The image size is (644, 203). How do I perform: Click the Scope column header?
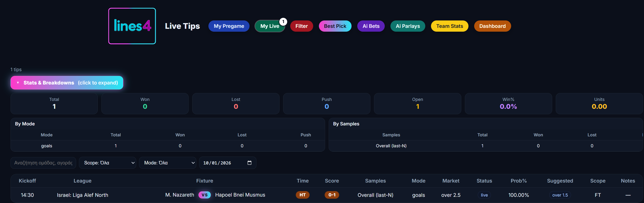(x=598, y=181)
